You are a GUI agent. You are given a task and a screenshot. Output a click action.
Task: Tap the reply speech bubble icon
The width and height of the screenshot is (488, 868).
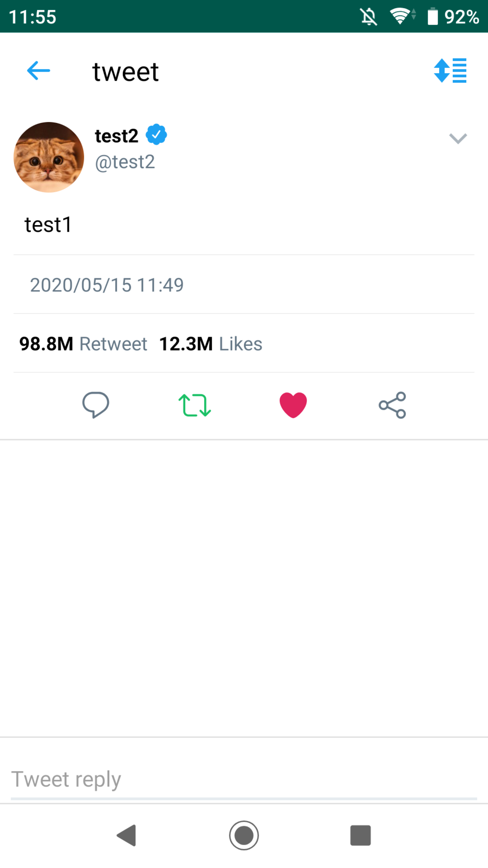click(x=96, y=405)
